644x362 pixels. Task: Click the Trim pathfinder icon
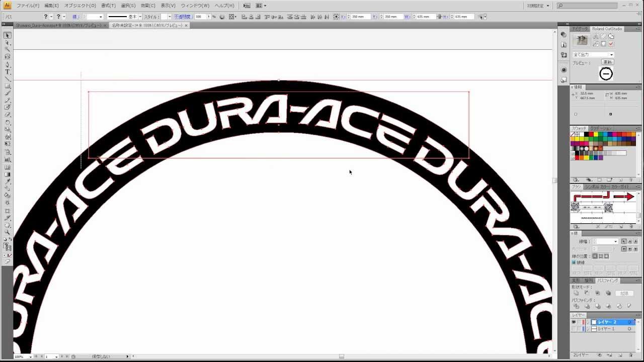587,305
